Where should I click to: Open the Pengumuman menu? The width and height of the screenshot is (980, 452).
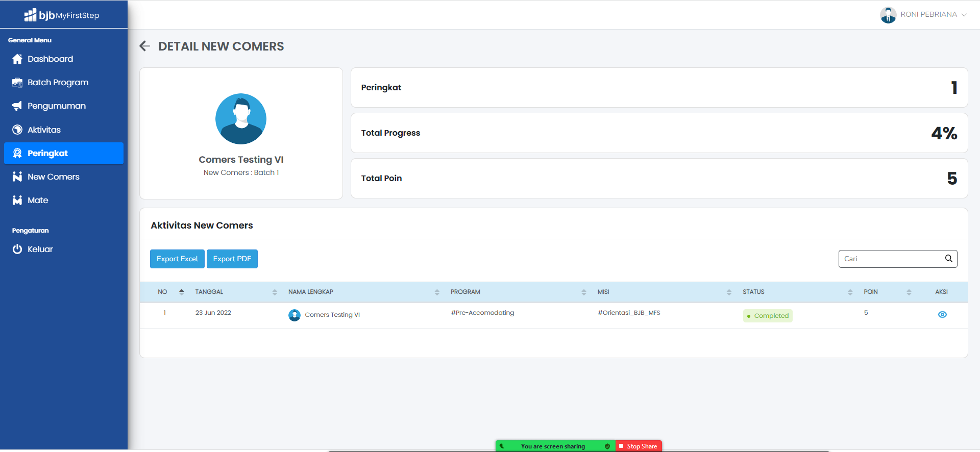point(64,106)
